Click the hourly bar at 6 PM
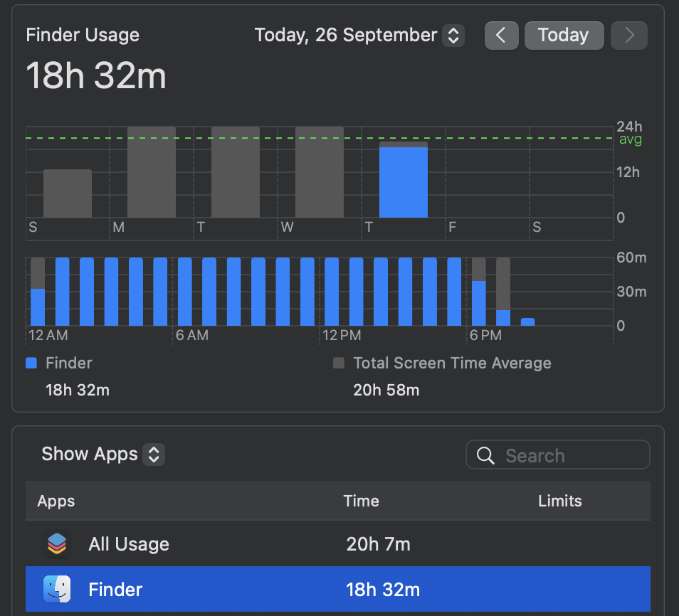The height and width of the screenshot is (616, 679). 478,292
